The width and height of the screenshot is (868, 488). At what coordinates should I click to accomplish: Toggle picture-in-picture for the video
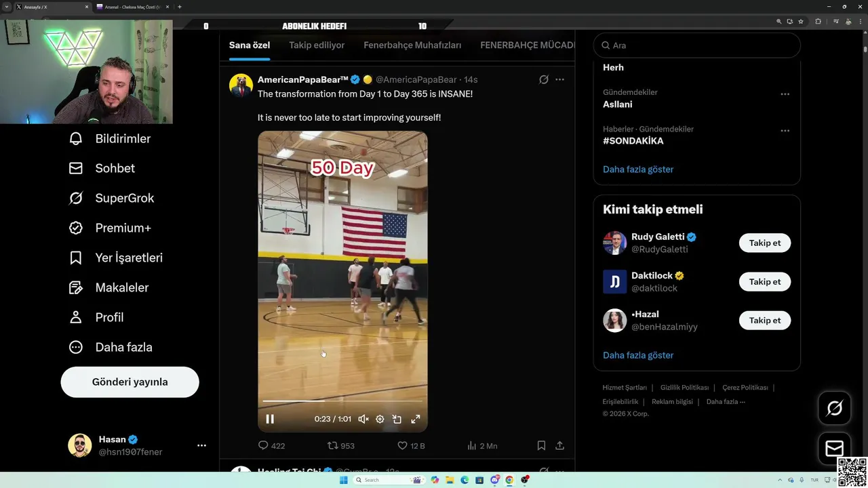pyautogui.click(x=397, y=419)
